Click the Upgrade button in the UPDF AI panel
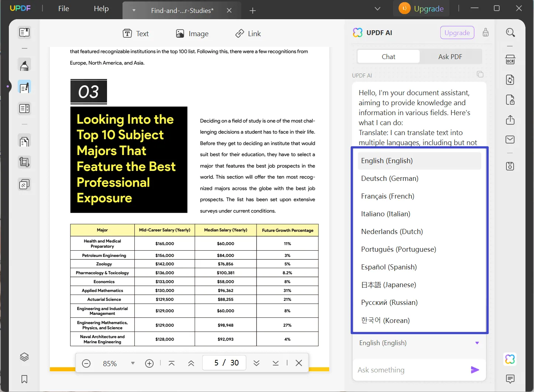 457,32
